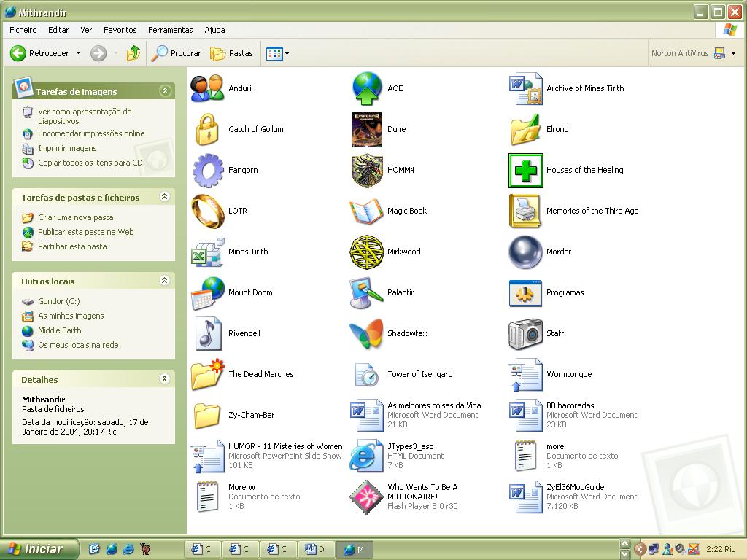Launch the Dune game icon
The image size is (747, 560).
pyautogui.click(x=367, y=130)
